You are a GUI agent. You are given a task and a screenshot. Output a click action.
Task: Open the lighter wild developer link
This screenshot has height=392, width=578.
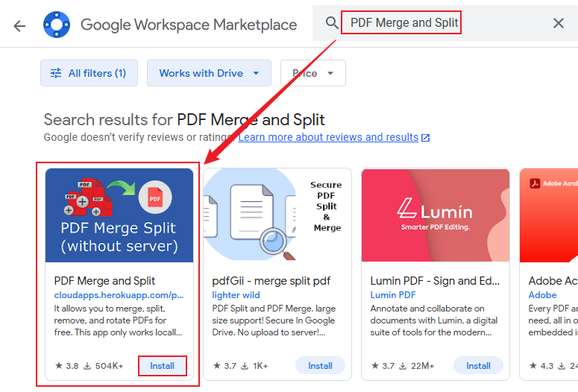(x=236, y=295)
